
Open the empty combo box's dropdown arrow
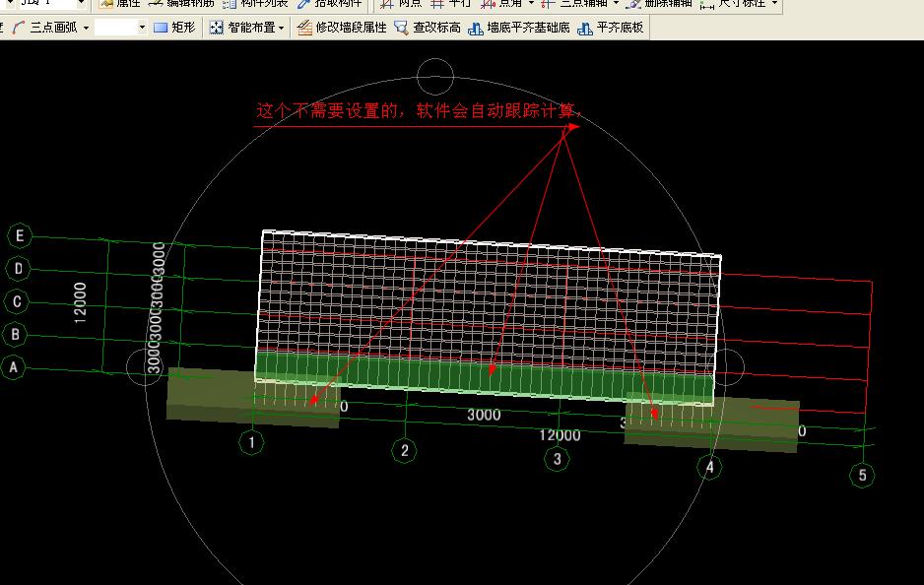142,28
